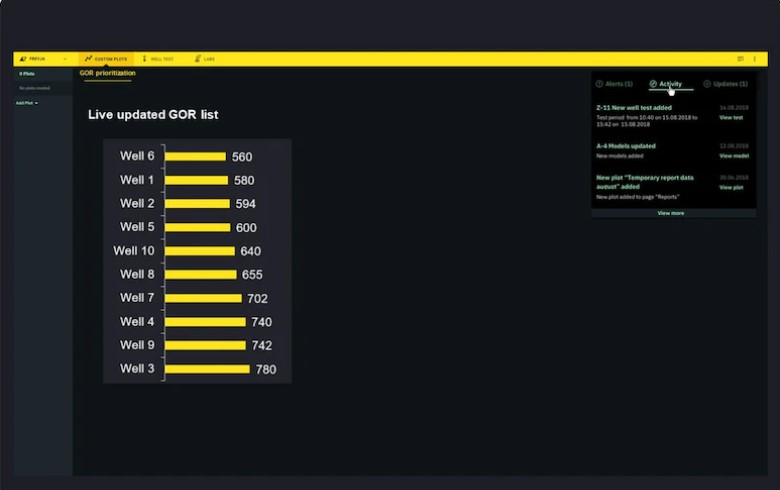Open the Well Test page
Screen dimensions: 780x490
[162, 59]
